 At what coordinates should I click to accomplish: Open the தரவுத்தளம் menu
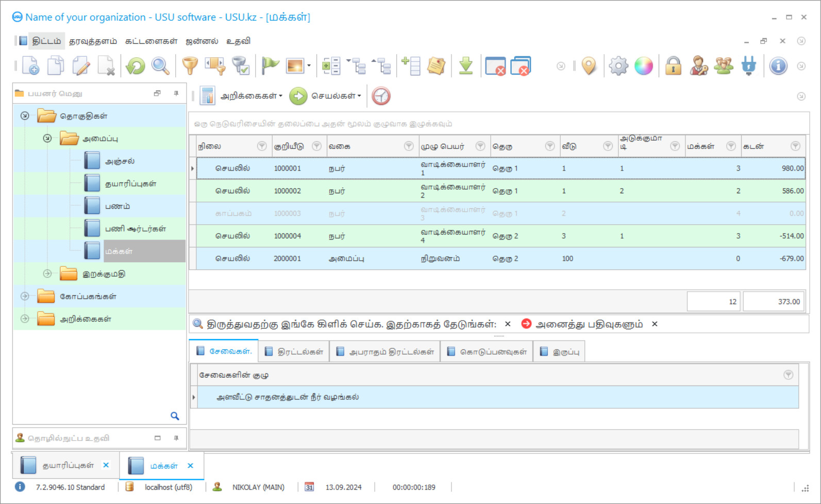click(93, 41)
